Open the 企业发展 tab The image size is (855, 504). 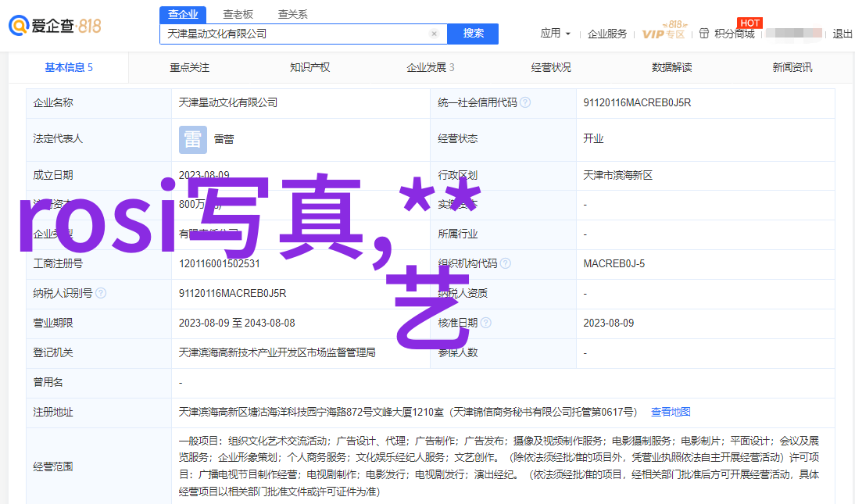pos(430,67)
